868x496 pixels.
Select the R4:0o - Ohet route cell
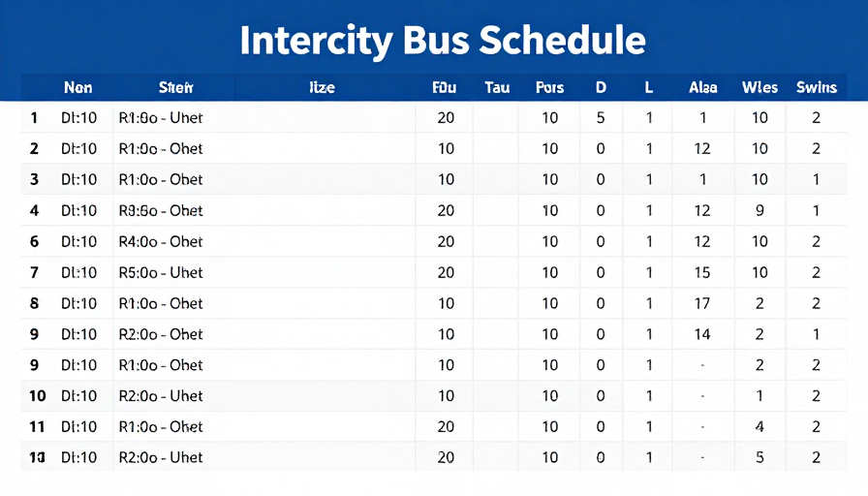point(161,242)
